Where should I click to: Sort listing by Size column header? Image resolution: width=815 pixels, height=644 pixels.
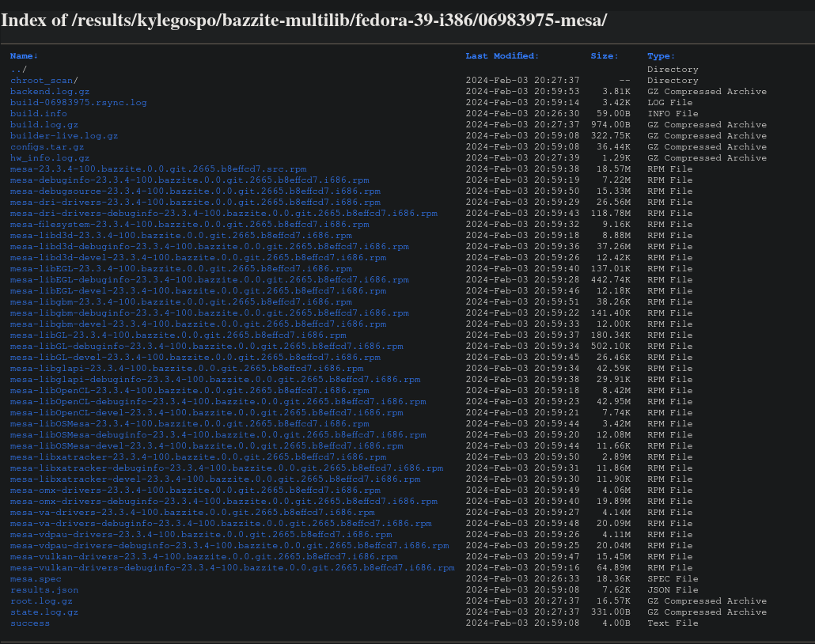coord(604,56)
